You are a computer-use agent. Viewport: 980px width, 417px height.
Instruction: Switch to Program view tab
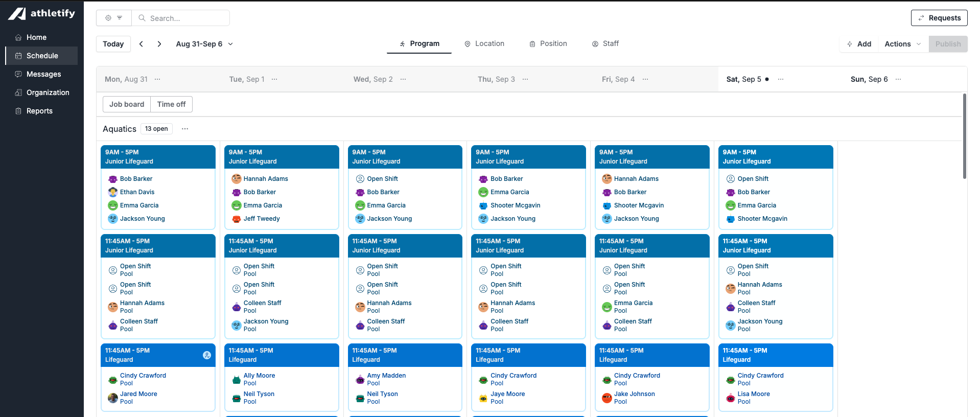419,44
